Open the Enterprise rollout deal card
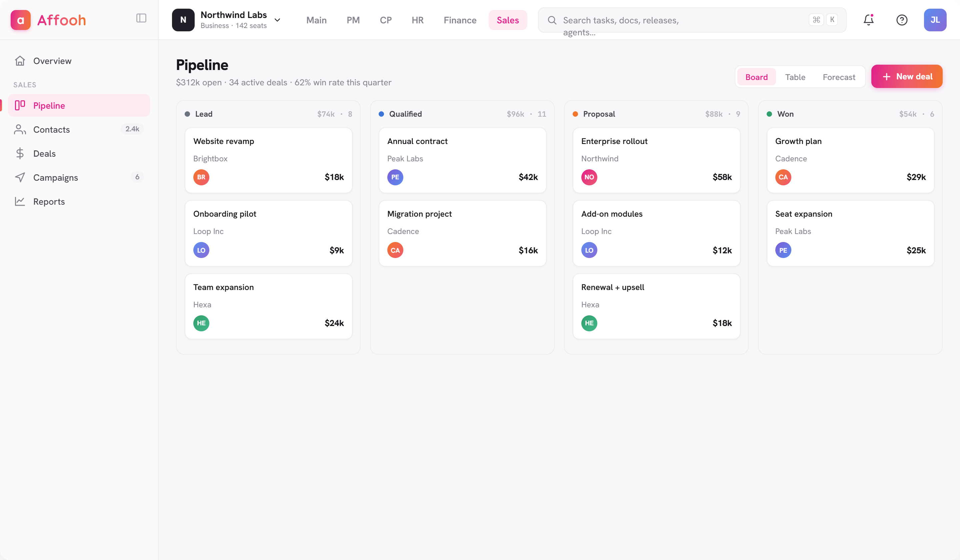The image size is (960, 560). point(656,160)
